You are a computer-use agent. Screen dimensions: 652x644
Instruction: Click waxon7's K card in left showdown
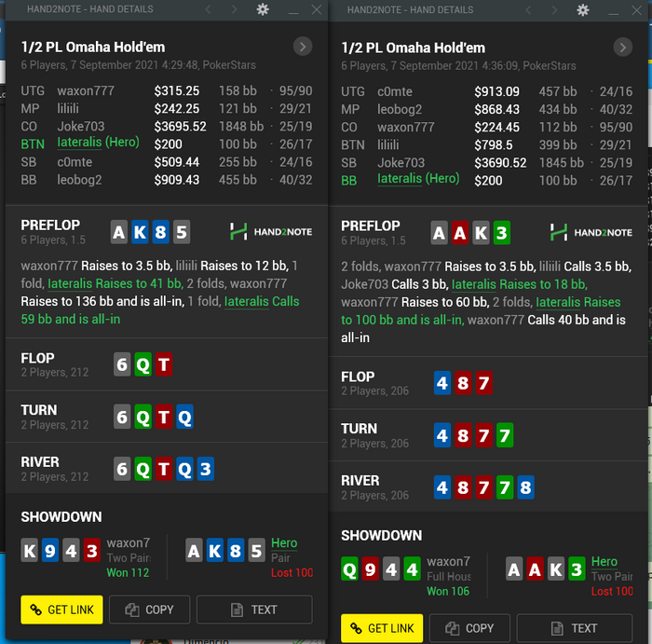click(x=30, y=551)
